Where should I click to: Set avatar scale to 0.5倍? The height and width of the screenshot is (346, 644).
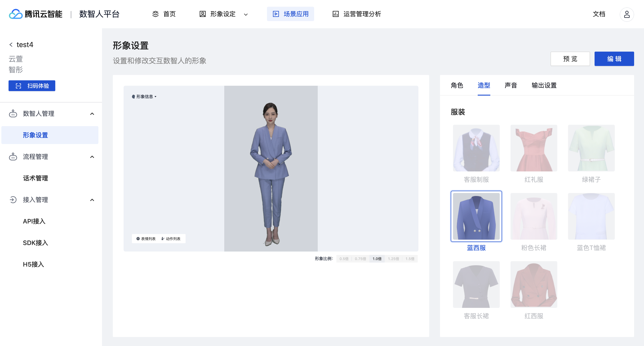[x=344, y=259]
